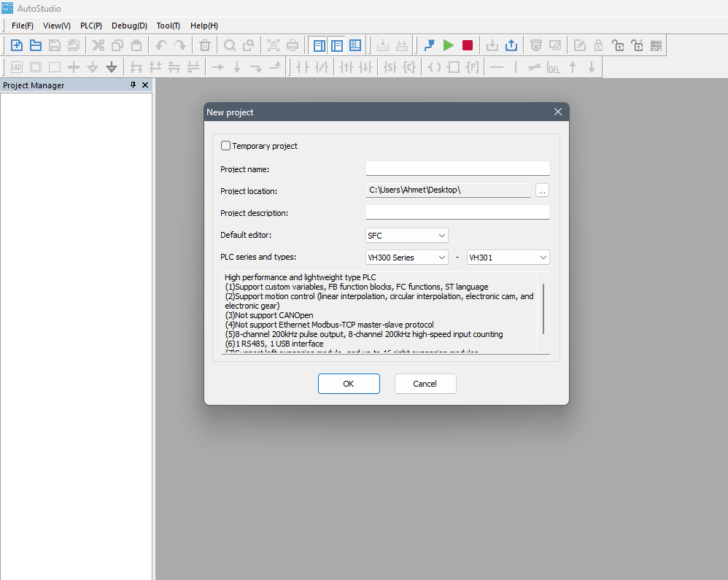Click the New project toolbar icon

click(16, 45)
